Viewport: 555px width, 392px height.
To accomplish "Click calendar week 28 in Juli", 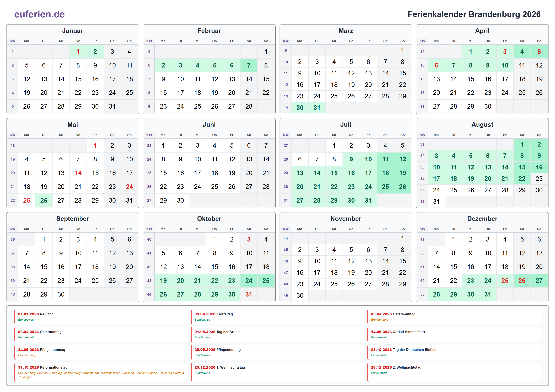I will (286, 159).
